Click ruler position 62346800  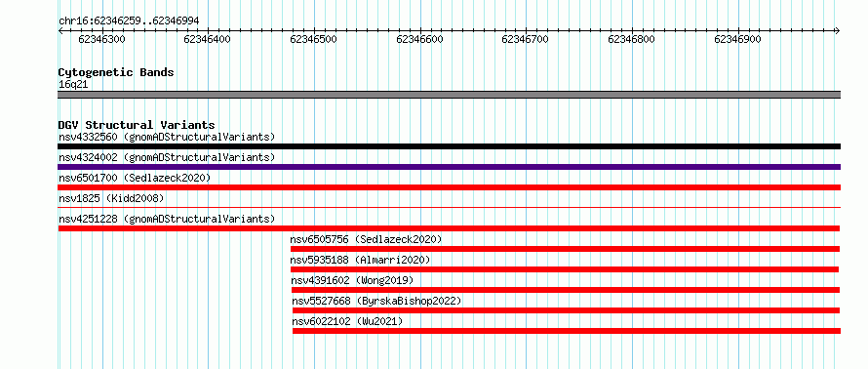[632, 39]
